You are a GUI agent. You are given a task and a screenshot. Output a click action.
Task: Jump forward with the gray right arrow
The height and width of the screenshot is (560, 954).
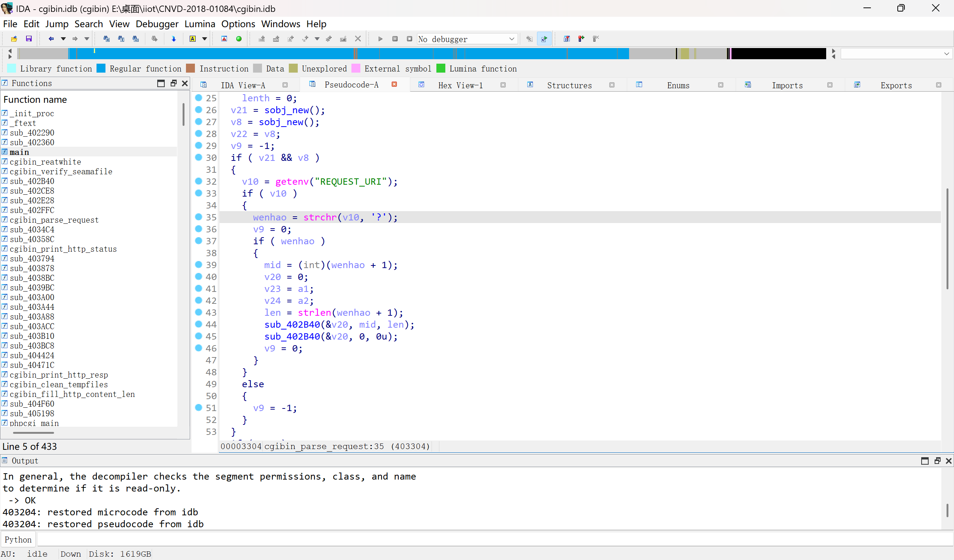75,39
